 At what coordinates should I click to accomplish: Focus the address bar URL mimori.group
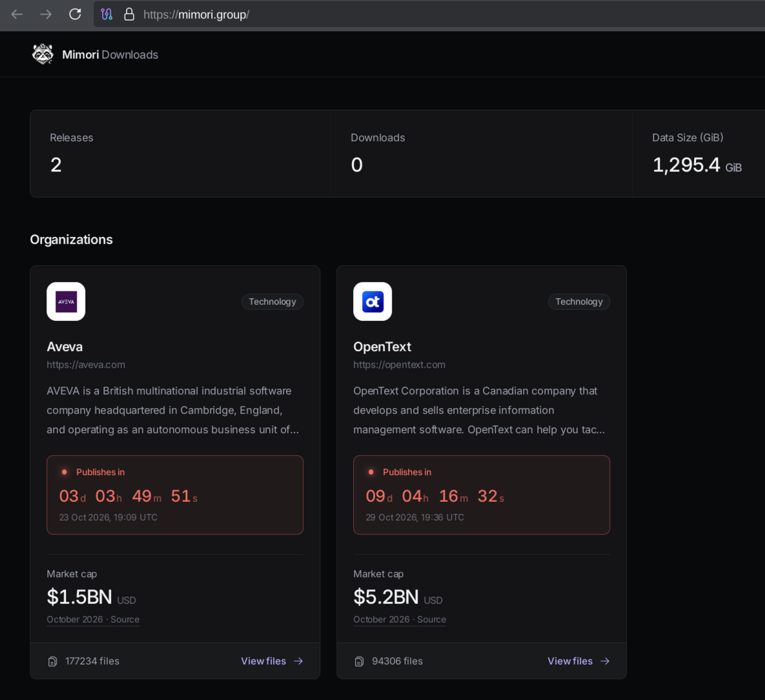pos(196,15)
